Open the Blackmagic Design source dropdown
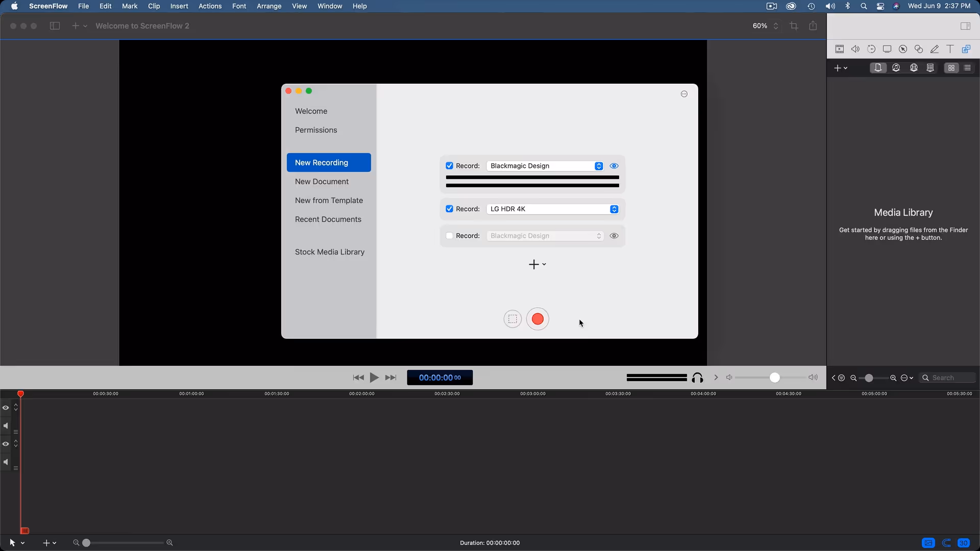 click(545, 166)
